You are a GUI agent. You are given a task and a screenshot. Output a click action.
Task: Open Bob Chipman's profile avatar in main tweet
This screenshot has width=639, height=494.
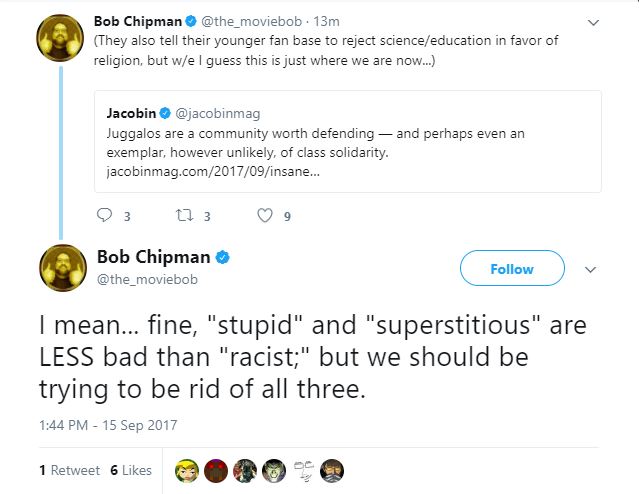60,268
